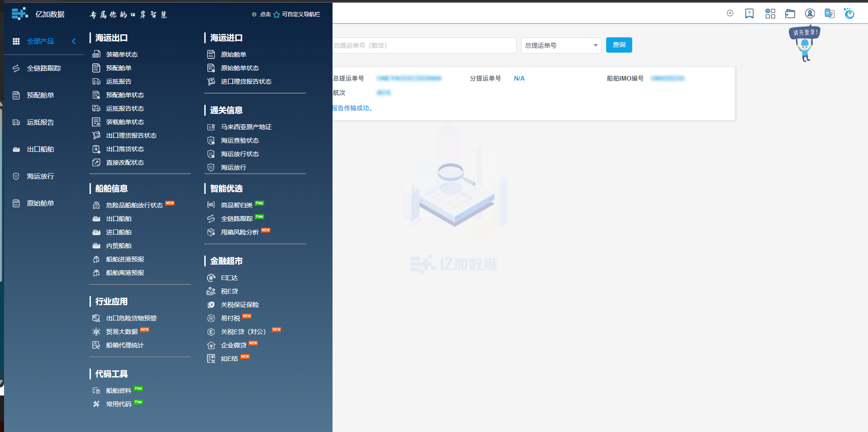Click the 用箱风险分析 cube icon

[211, 232]
